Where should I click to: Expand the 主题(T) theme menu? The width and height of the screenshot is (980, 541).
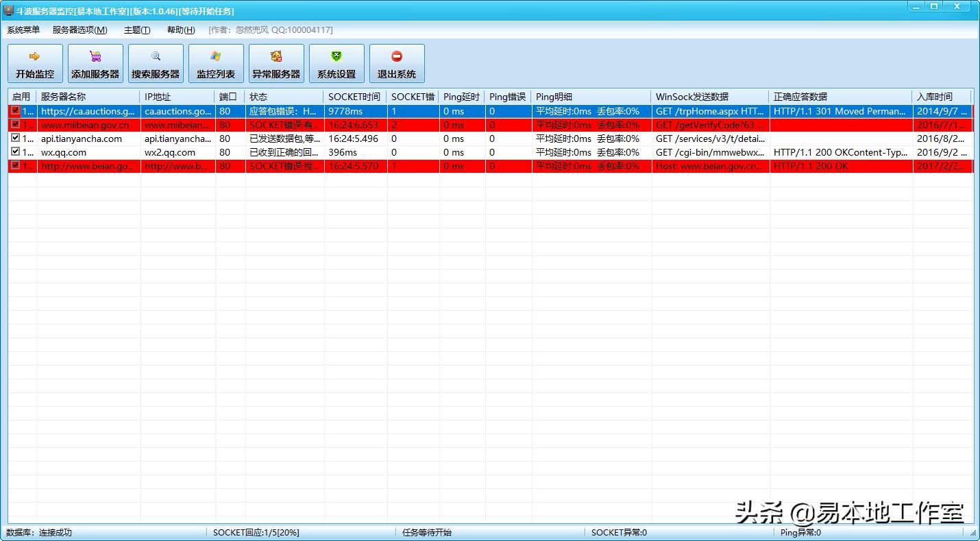click(x=137, y=30)
